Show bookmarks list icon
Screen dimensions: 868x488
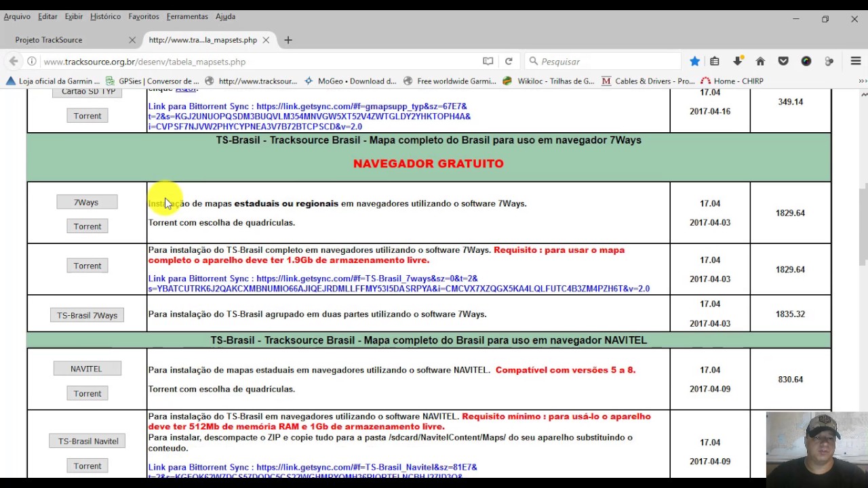click(714, 61)
